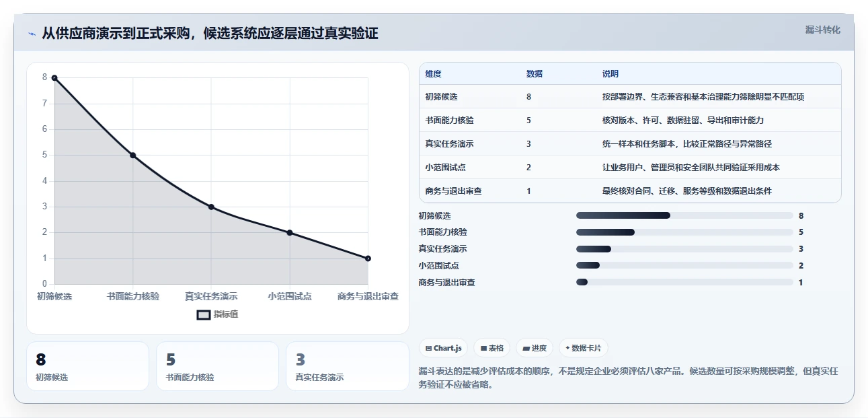Click the lightning icon beside the title
868x418 pixels.
coord(32,34)
